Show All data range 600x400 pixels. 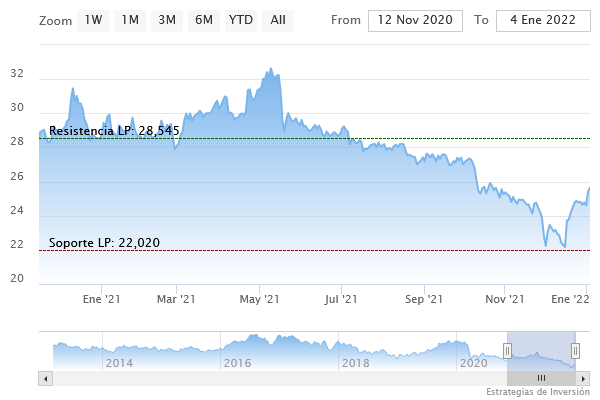(x=278, y=20)
